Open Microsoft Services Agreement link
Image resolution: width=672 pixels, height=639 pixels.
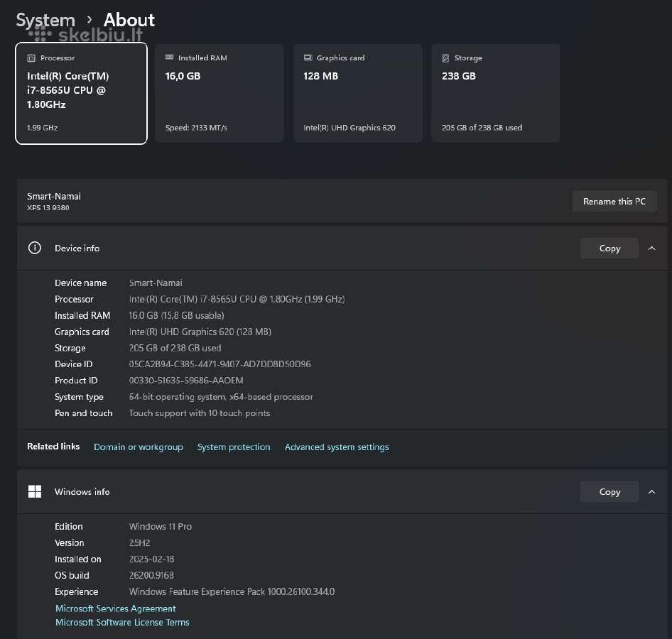tap(116, 608)
